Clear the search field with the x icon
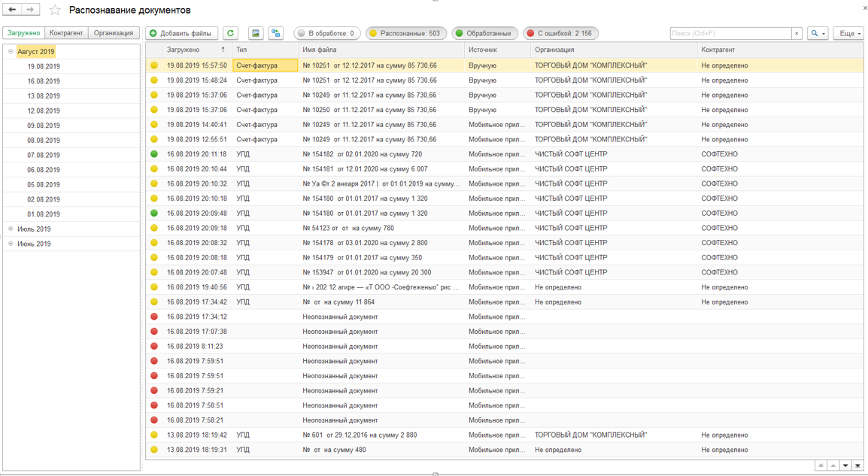 (x=797, y=33)
